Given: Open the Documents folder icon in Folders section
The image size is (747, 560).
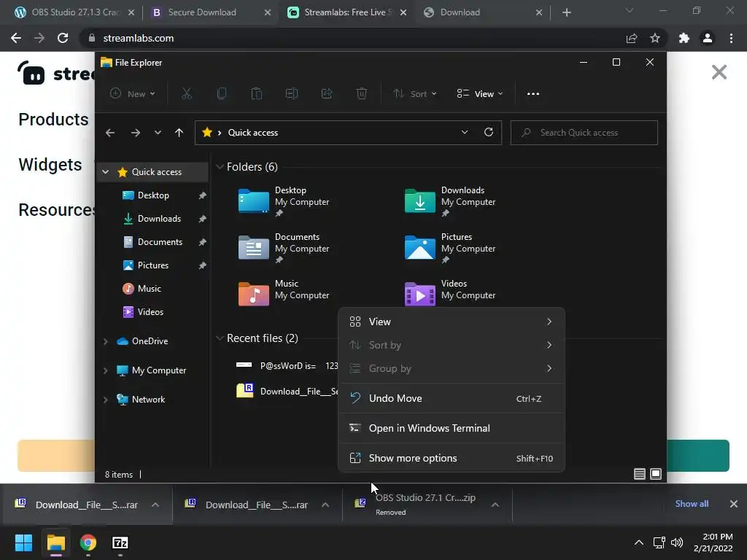Looking at the screenshot, I should point(253,247).
